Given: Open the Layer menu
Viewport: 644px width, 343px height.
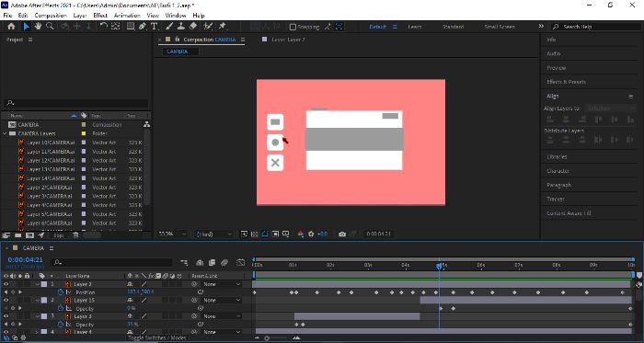Looking at the screenshot, I should coord(80,16).
